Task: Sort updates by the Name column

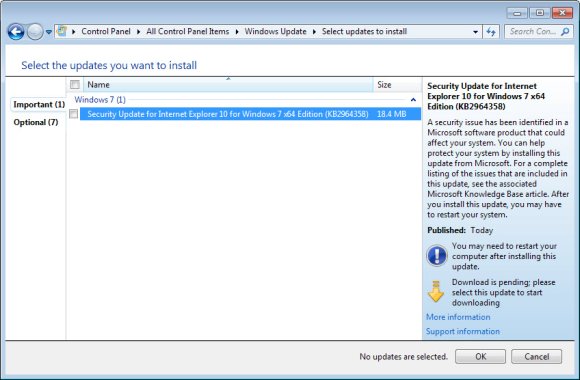Action: (x=228, y=85)
